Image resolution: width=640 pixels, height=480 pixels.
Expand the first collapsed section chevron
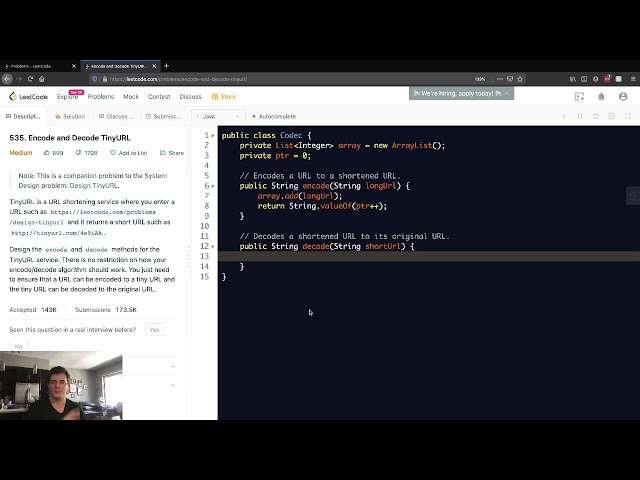click(173, 366)
